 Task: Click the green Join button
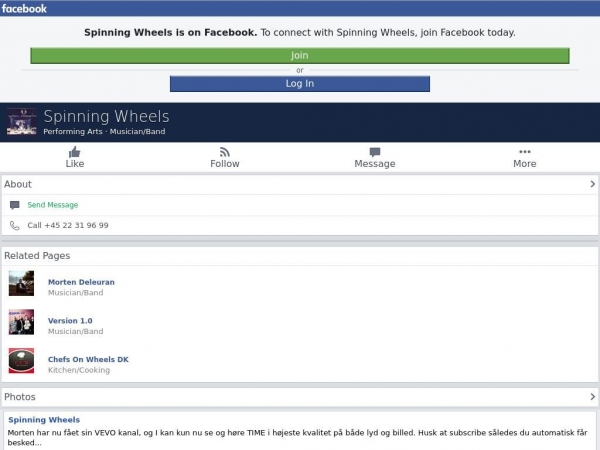[300, 55]
